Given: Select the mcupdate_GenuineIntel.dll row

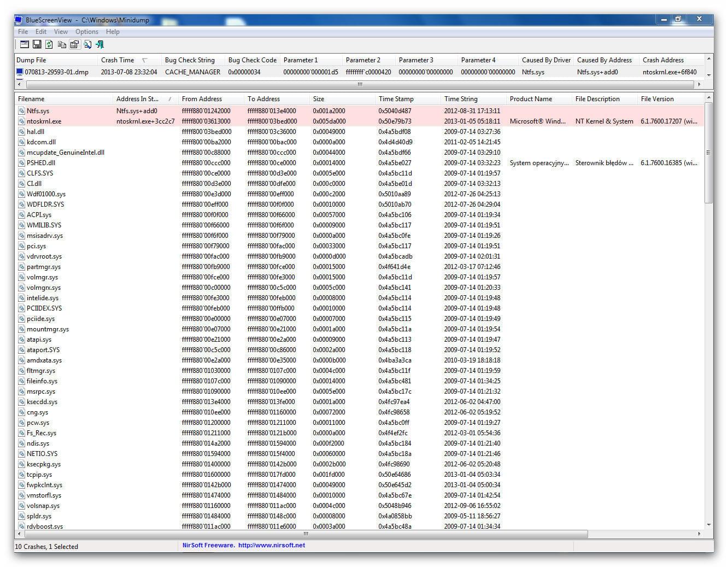Looking at the screenshot, I should (360, 153).
